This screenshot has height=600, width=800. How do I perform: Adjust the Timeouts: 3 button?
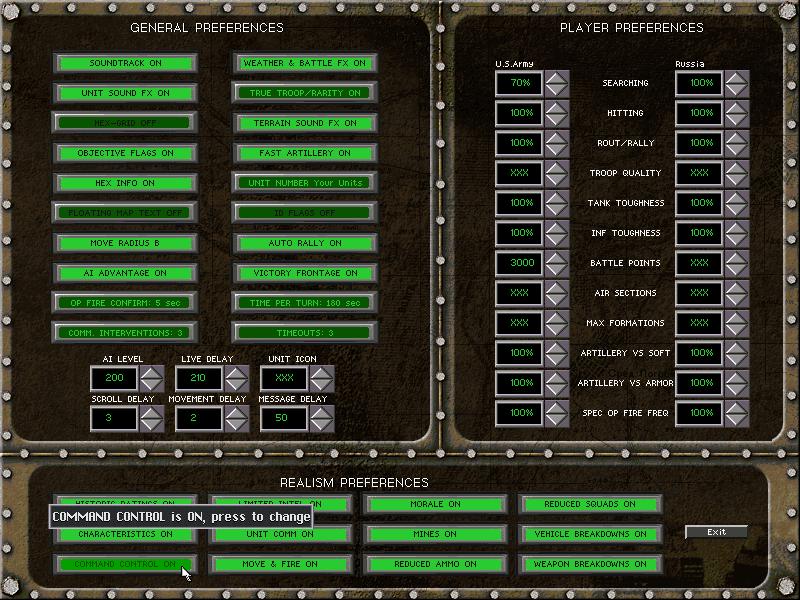pyautogui.click(x=305, y=333)
